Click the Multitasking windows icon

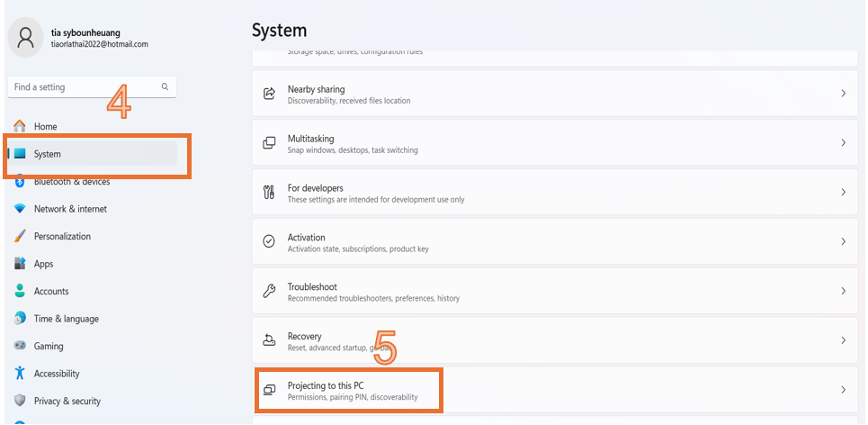coord(269,144)
